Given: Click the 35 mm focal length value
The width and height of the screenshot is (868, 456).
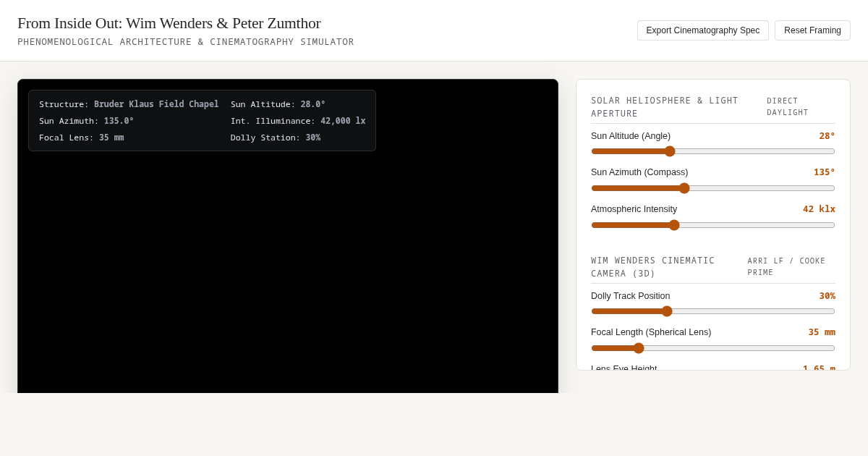Looking at the screenshot, I should (822, 332).
